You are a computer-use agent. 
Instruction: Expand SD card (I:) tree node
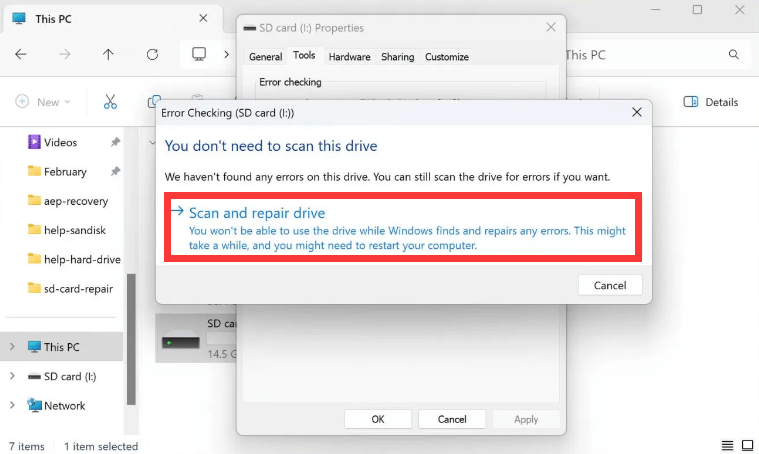[x=12, y=376]
